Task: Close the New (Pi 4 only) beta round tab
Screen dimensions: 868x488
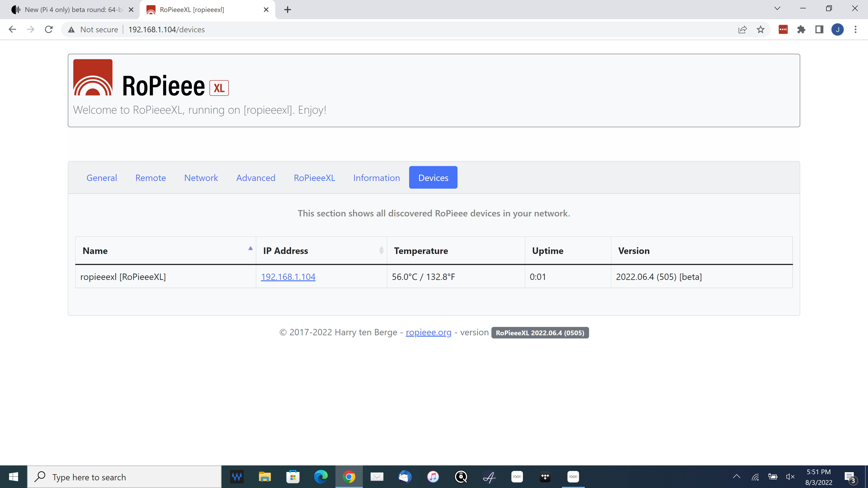Action: [x=131, y=9]
